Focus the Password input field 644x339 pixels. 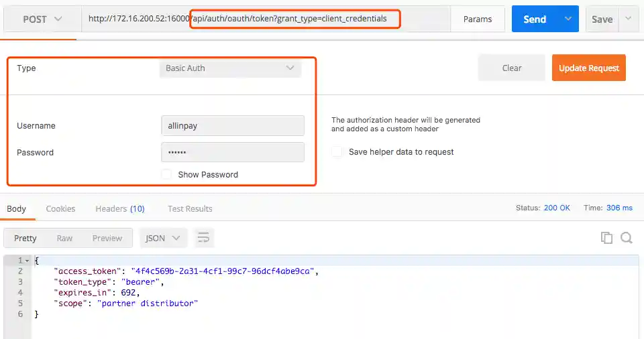(x=233, y=152)
